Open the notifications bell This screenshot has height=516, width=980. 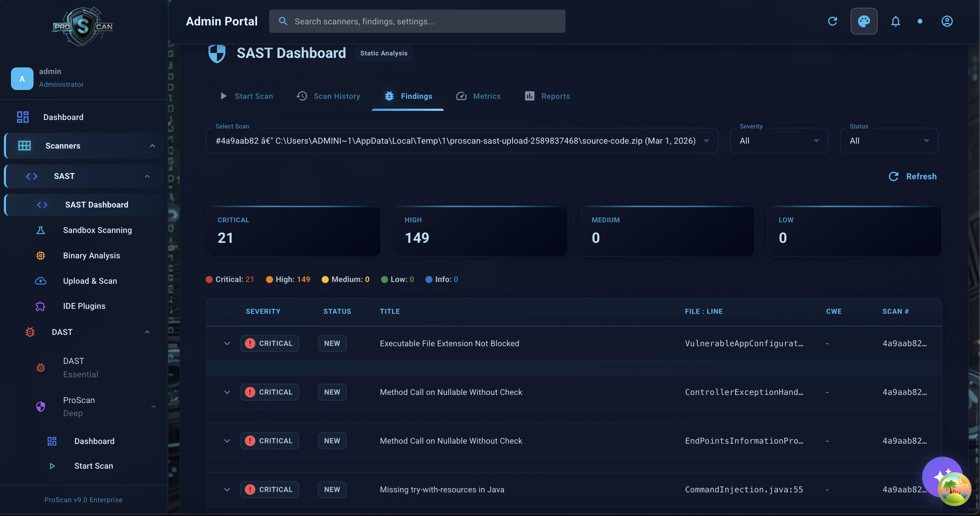(x=895, y=21)
